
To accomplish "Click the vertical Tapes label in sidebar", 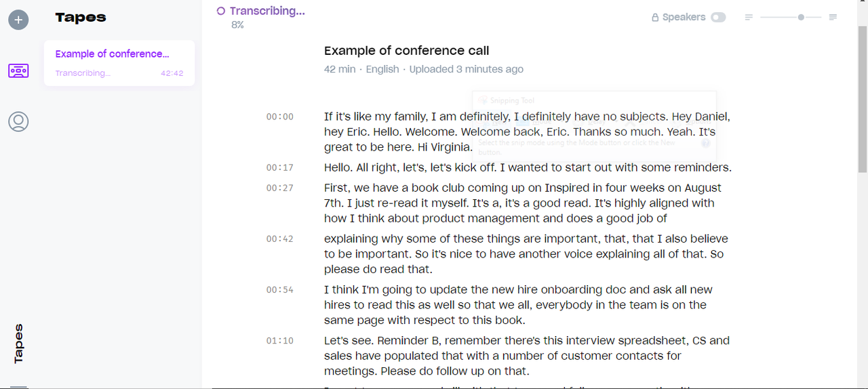I will 18,344.
